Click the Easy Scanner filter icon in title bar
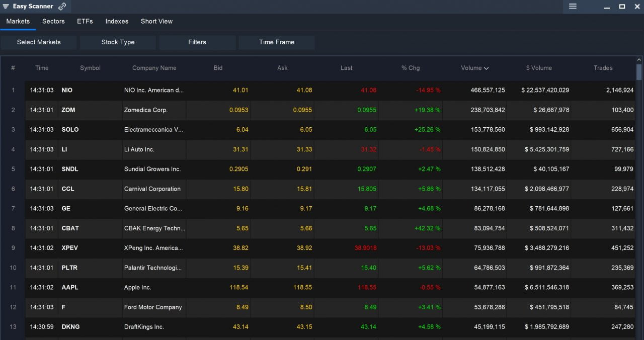The height and width of the screenshot is (340, 644). click(x=6, y=7)
